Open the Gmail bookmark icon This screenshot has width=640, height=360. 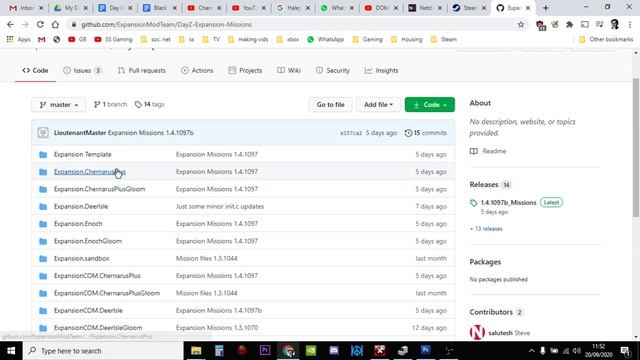pyautogui.click(x=42, y=39)
